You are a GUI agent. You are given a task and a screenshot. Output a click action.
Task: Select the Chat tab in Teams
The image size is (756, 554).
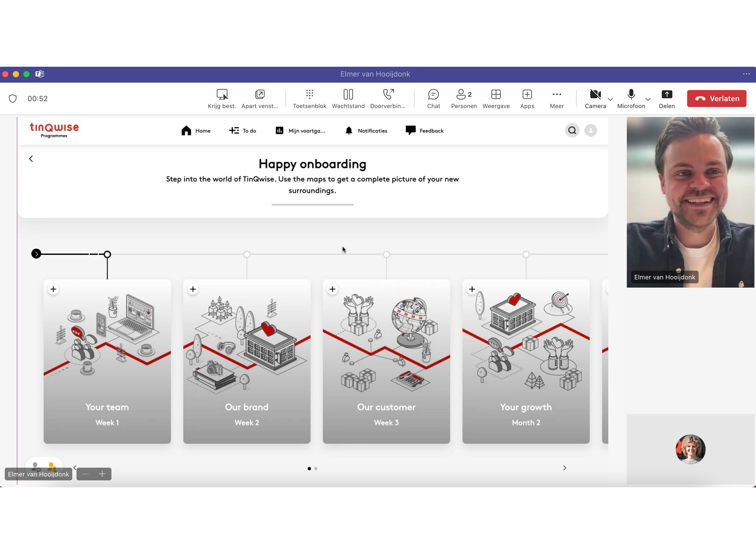[433, 98]
